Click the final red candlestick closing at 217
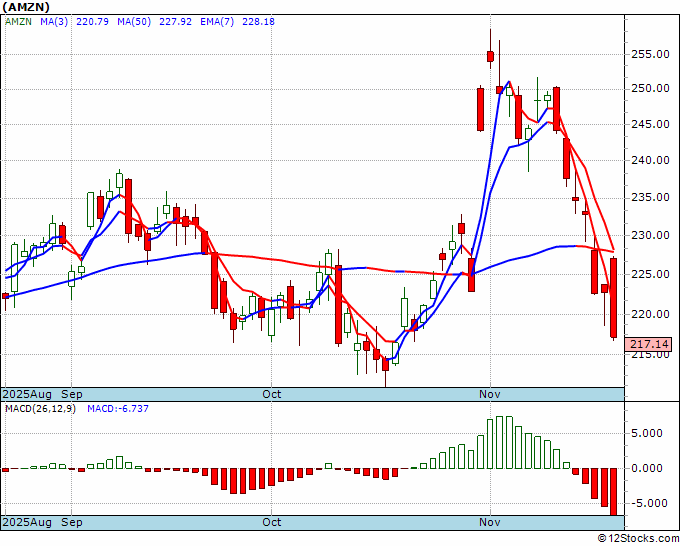680x546 pixels. 614,298
